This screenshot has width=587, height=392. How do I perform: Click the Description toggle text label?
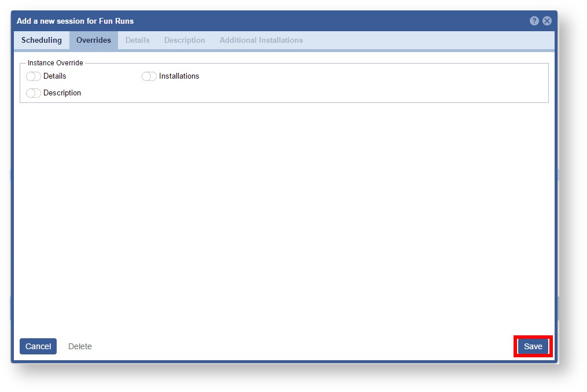coord(62,93)
